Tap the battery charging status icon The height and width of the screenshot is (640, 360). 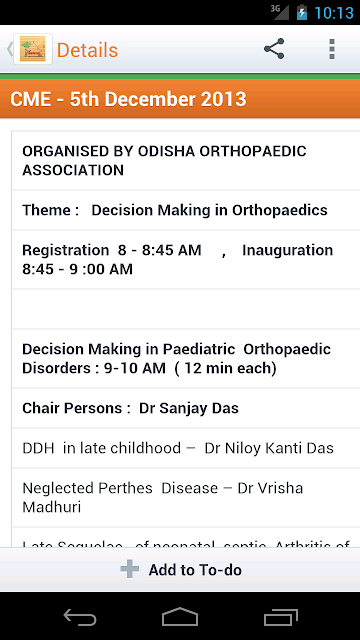[x=302, y=12]
